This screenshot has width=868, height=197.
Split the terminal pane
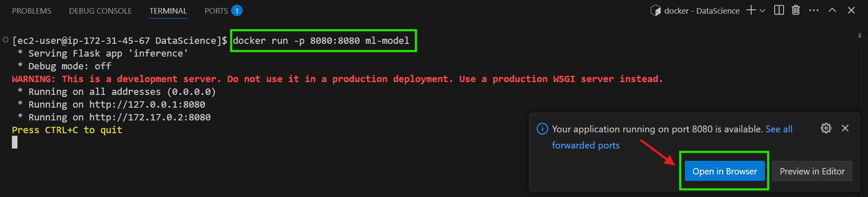click(x=779, y=10)
